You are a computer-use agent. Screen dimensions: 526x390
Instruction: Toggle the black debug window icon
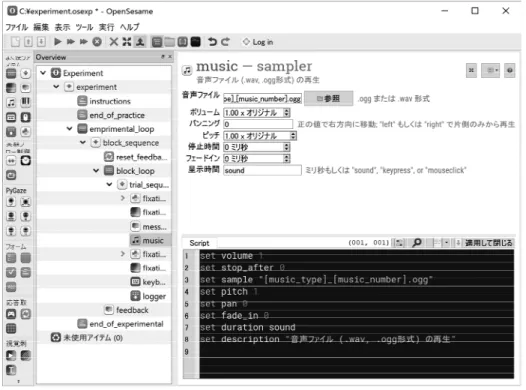(196, 42)
